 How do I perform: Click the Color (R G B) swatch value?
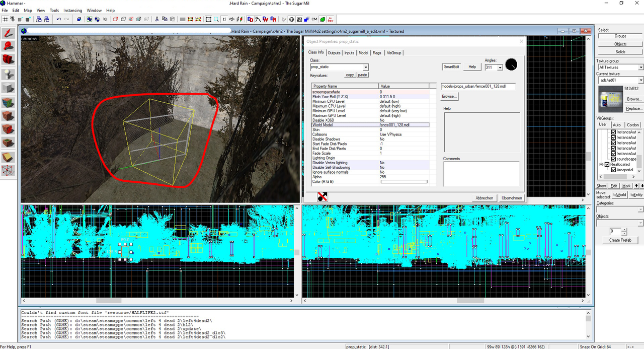404,182
